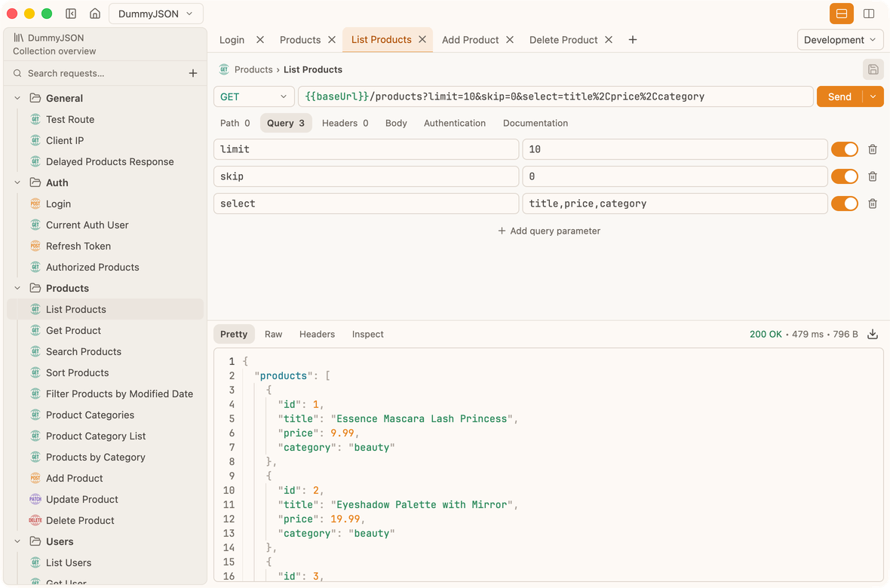Download the response body
Screen dimensions: 890x588
873,334
